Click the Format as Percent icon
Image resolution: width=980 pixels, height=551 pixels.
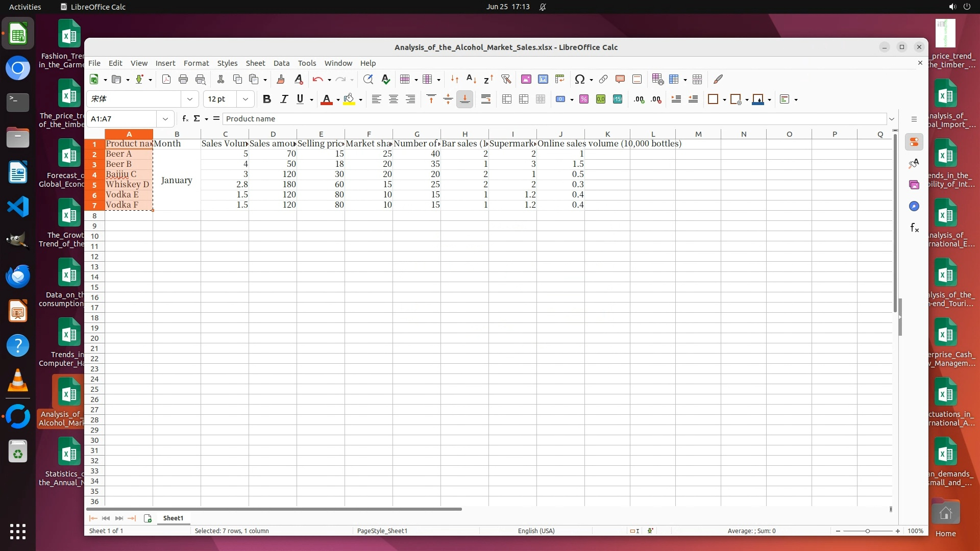pos(584,99)
